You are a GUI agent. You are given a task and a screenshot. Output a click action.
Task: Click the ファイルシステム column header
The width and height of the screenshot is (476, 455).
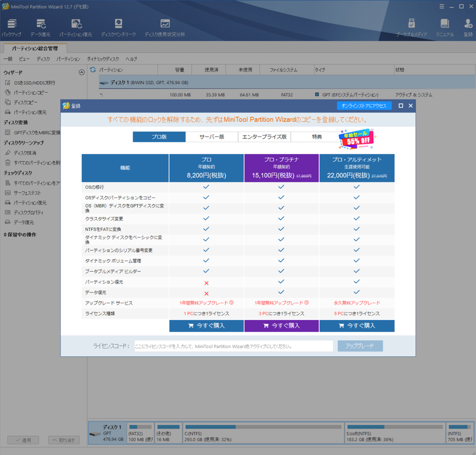[x=287, y=70]
